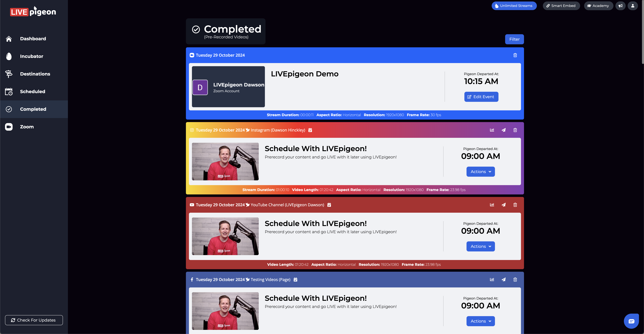Open Actions dropdown on Facebook stream
Viewport: 644px width, 334px height.
point(480,321)
